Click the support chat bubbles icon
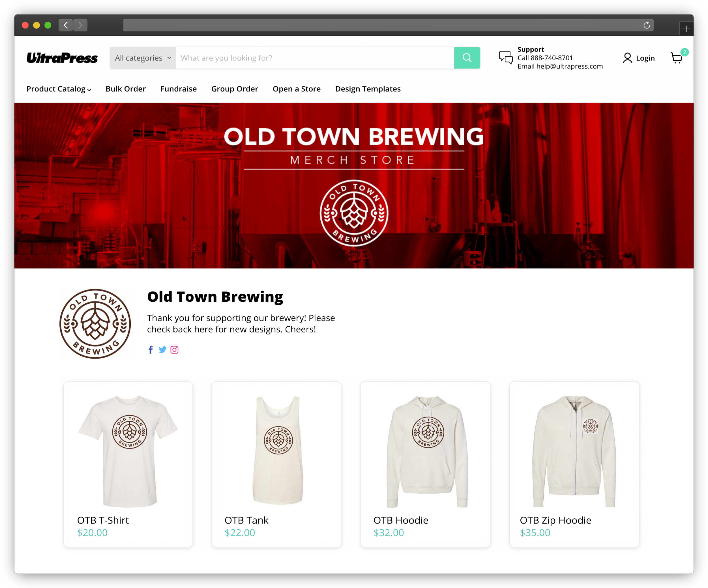Viewport: 708px width, 588px height. pos(506,58)
